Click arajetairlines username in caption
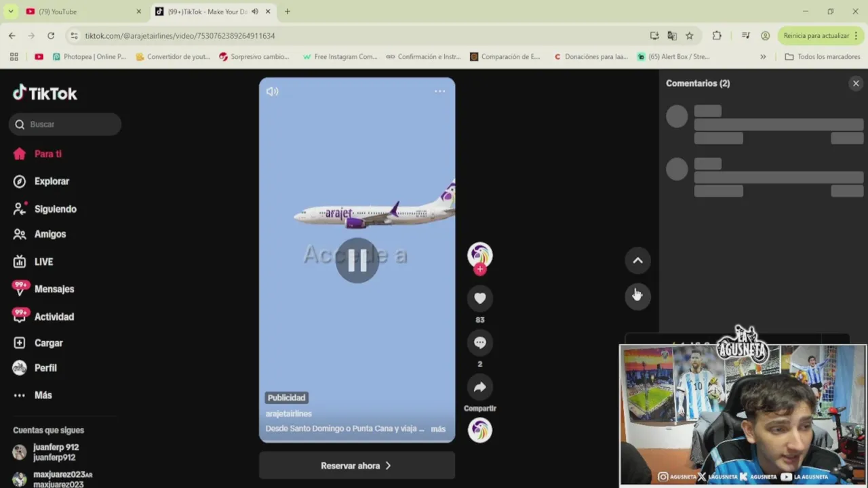Viewport: 868px width, 488px height. click(x=289, y=413)
